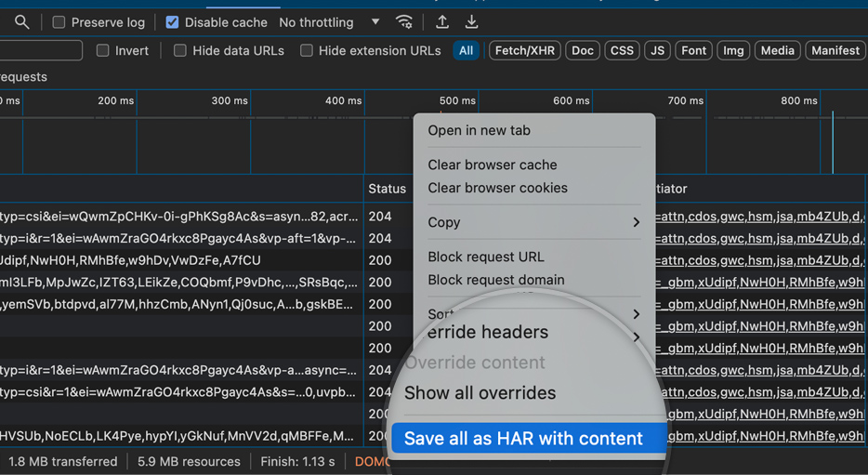
Task: Filter requests by Manifest type
Action: click(x=835, y=50)
